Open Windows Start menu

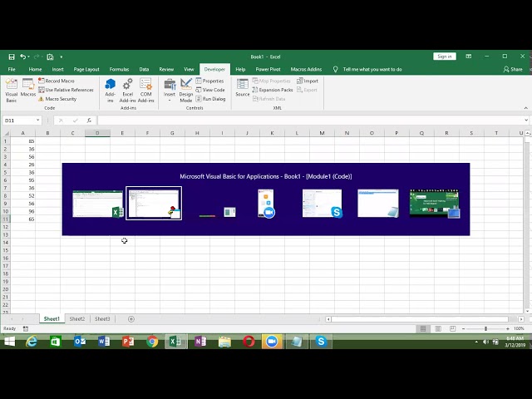coord(10,342)
